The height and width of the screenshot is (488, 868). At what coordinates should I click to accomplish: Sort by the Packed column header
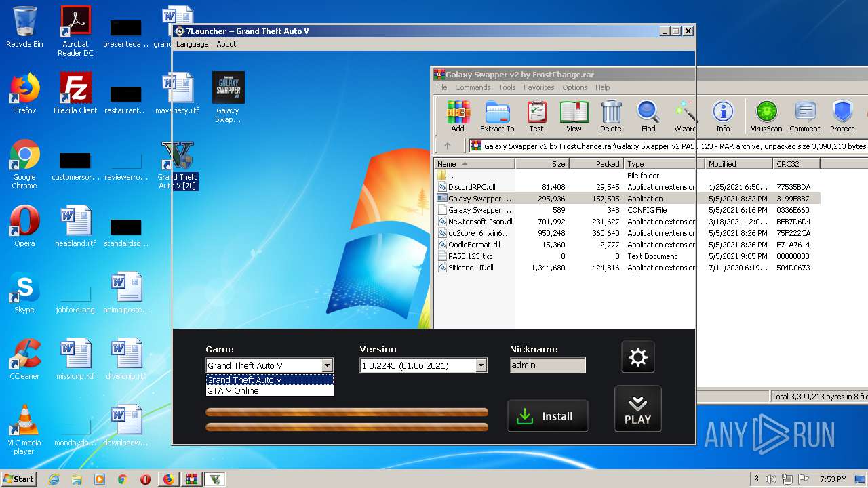coord(595,163)
